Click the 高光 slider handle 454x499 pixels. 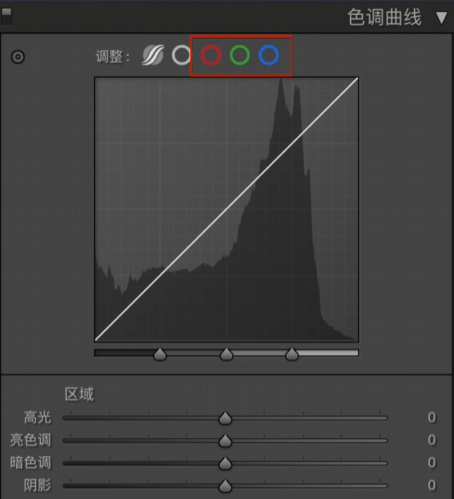coord(225,418)
